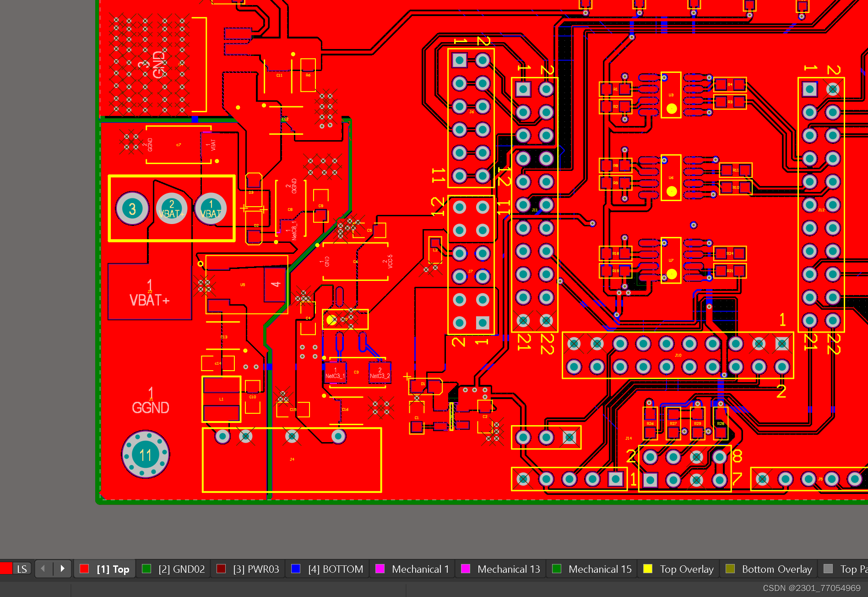
Task: Select the square pin 1 of J12
Action: (809, 89)
